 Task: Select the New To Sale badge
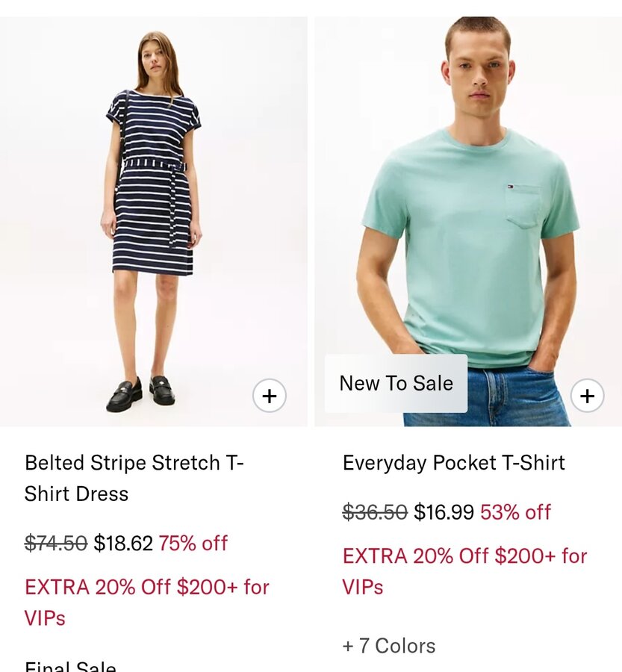(x=396, y=384)
